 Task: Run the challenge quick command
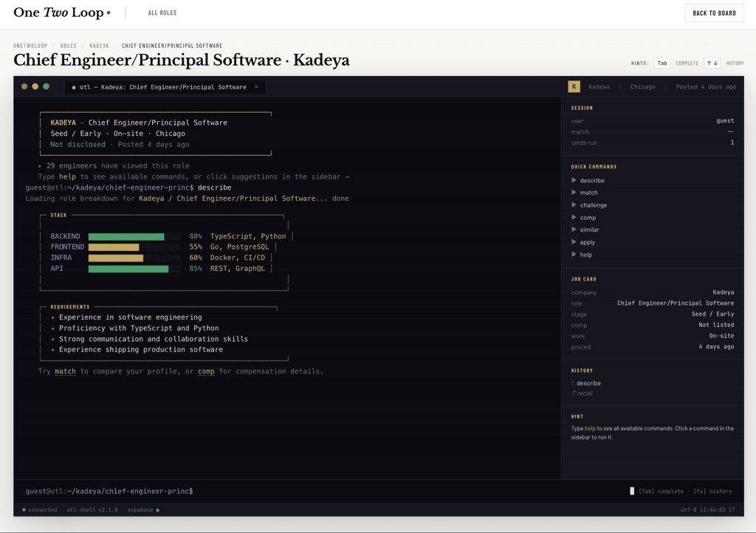click(x=594, y=204)
